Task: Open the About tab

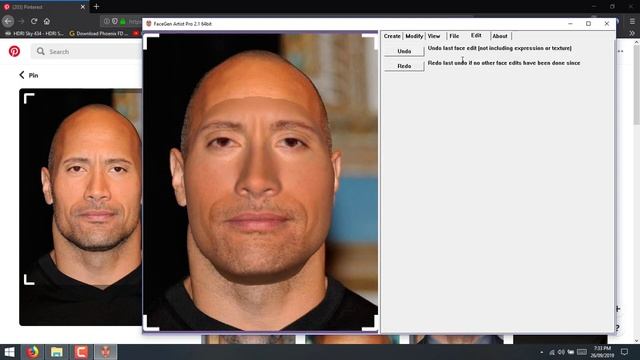Action: click(500, 36)
